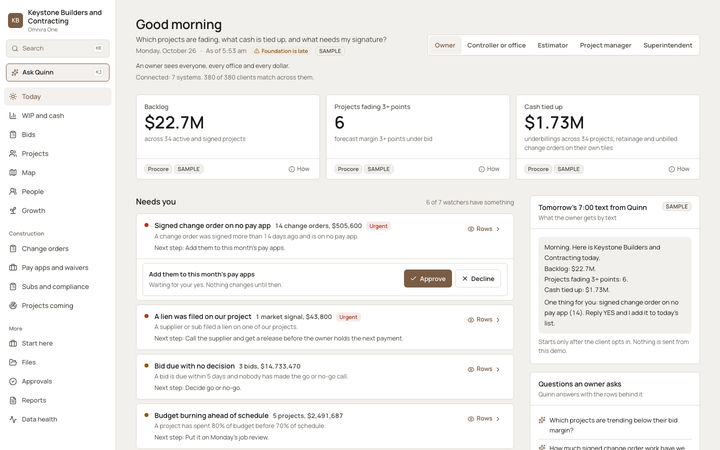720x450 pixels.
Task: Expand Rows chevron for lien filed item
Action: 498,320
